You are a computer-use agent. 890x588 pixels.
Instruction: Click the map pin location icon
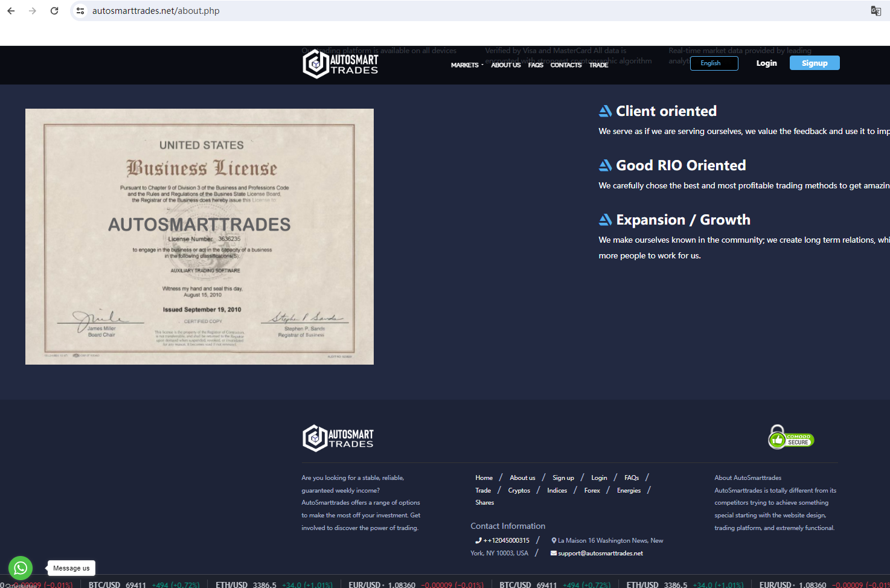(554, 540)
